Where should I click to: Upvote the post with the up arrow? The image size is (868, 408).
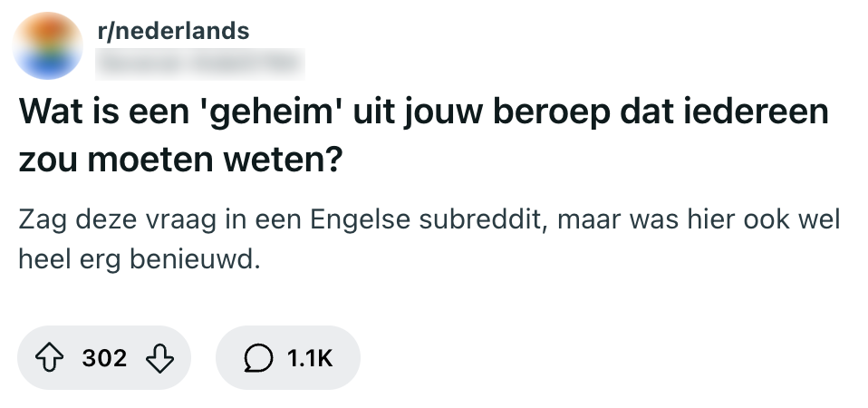pyautogui.click(x=53, y=358)
